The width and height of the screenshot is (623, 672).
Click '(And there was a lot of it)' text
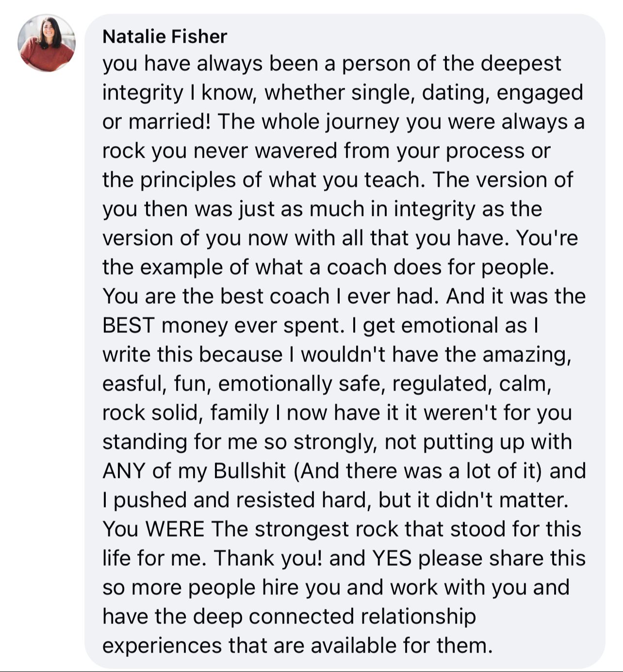click(418, 471)
